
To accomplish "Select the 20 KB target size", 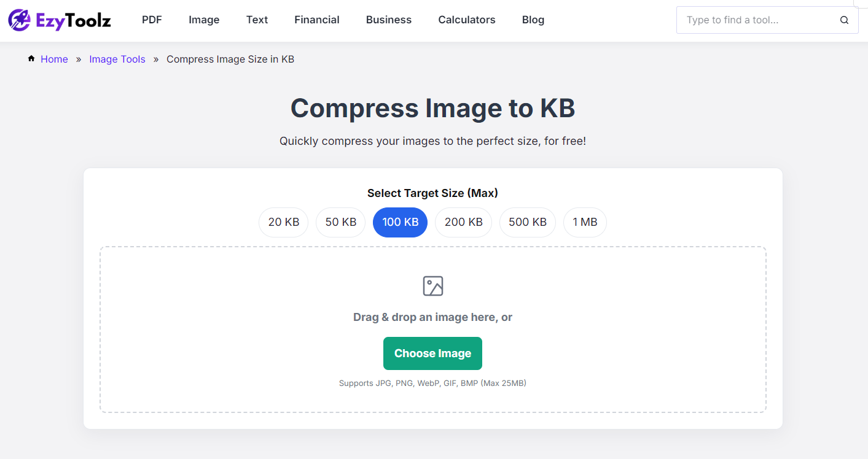I will pos(283,222).
